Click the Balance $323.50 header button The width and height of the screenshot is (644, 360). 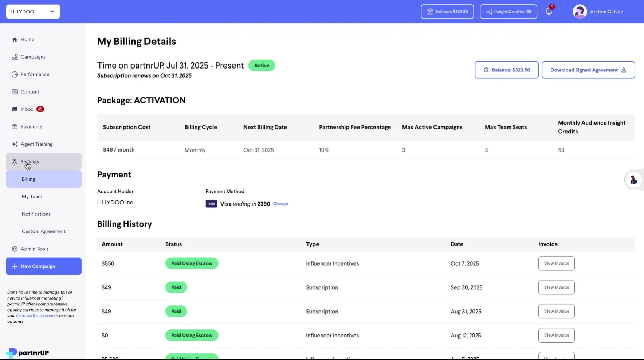point(447,11)
